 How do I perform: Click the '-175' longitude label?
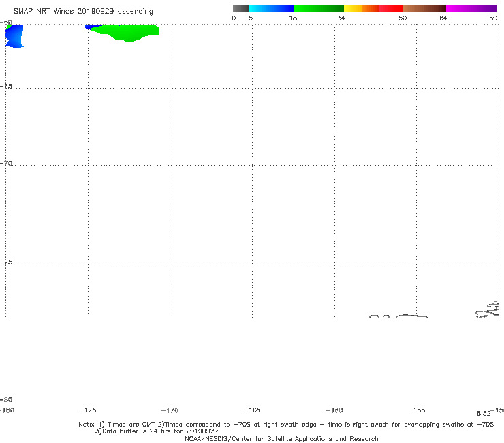tap(88, 410)
